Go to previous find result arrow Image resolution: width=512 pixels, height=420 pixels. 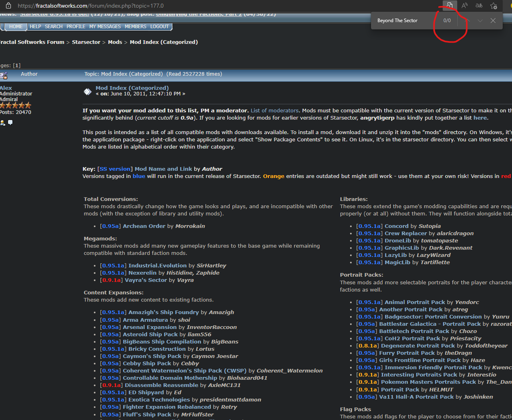pos(467,21)
